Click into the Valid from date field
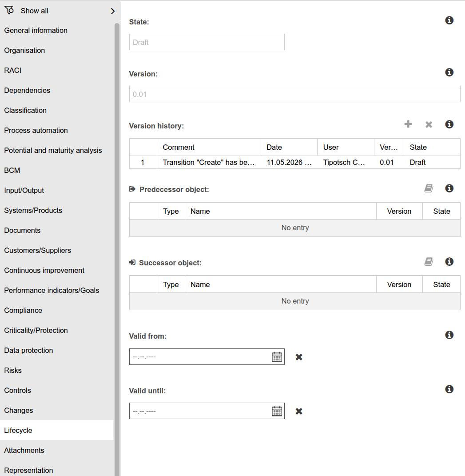 (x=200, y=357)
